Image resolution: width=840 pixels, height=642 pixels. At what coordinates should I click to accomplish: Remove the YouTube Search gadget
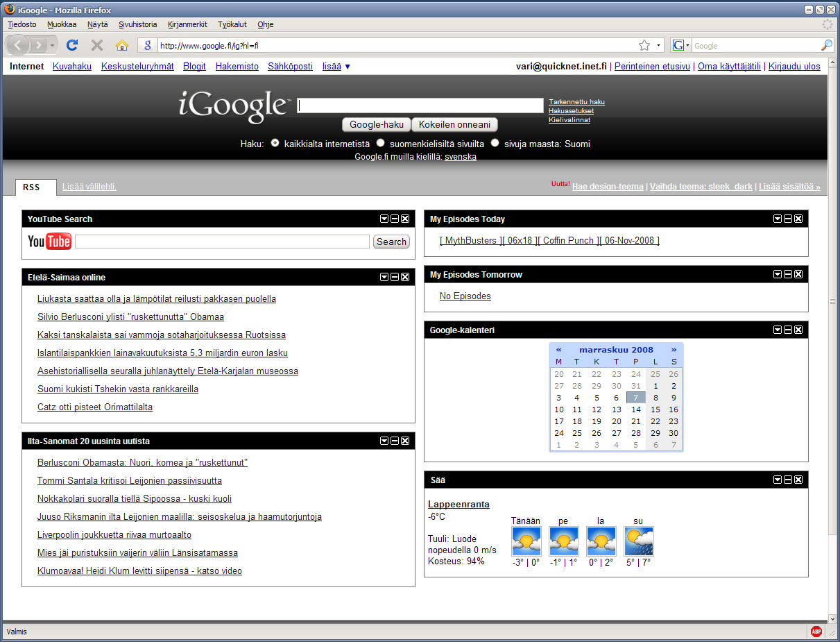click(x=405, y=219)
